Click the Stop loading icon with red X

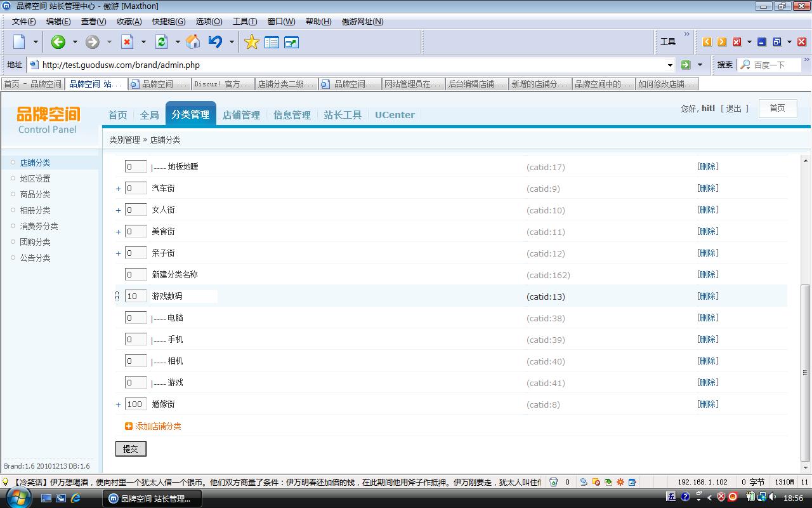point(128,42)
